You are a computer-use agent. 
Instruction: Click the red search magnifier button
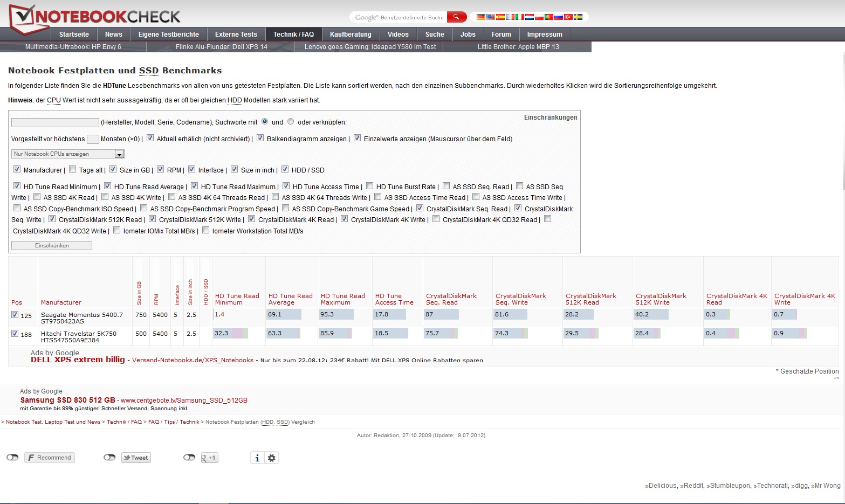coord(457,17)
